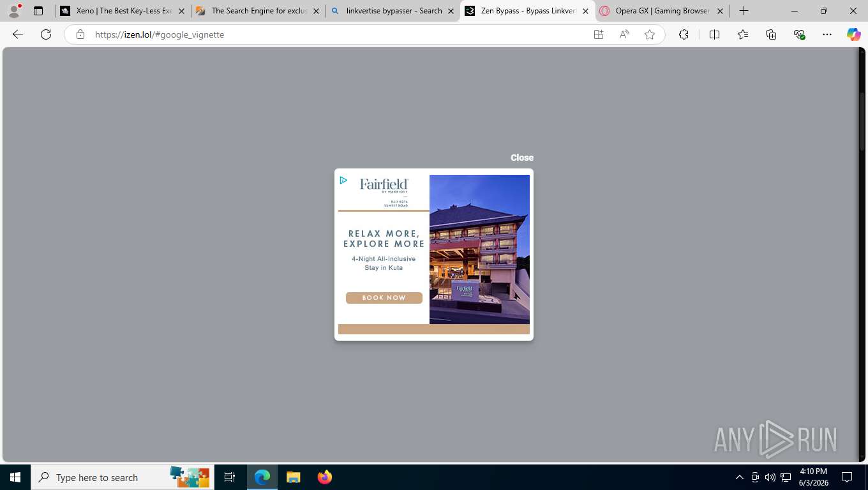Show hidden tray icons chevron
This screenshot has width=868, height=490.
coord(740,477)
